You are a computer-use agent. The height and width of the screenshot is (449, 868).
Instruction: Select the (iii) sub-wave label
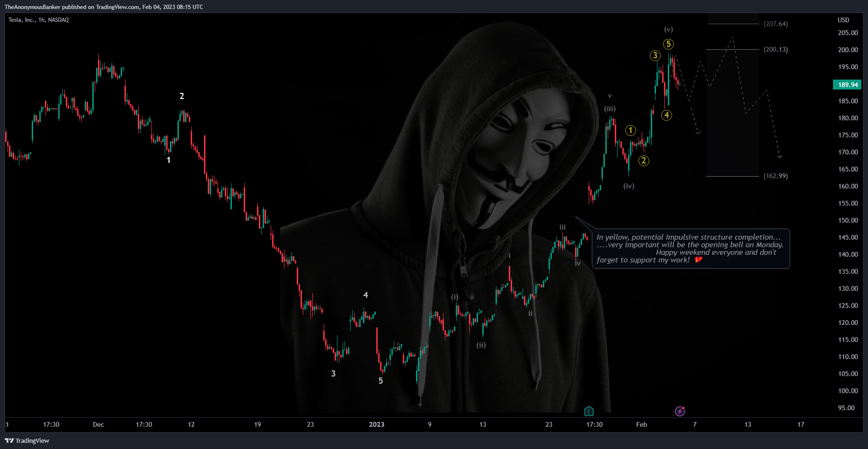(x=610, y=108)
